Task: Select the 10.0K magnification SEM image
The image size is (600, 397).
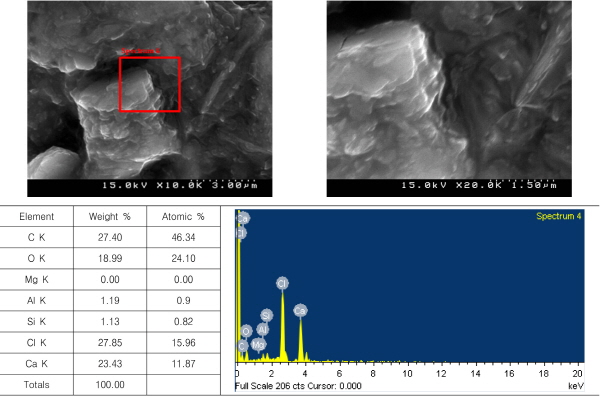Action: (x=150, y=99)
